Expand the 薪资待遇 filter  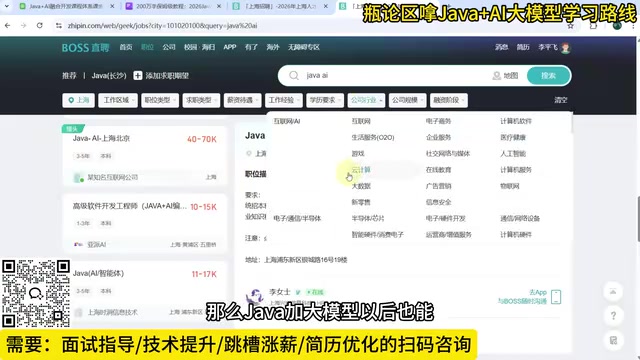(242, 100)
